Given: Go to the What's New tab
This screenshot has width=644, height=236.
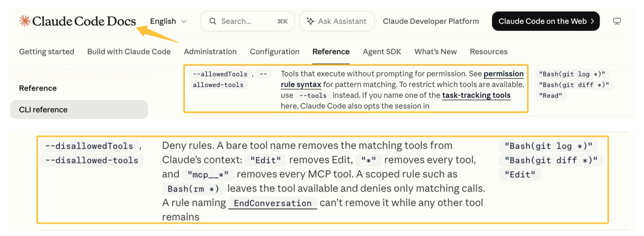Looking at the screenshot, I should click(x=436, y=52).
